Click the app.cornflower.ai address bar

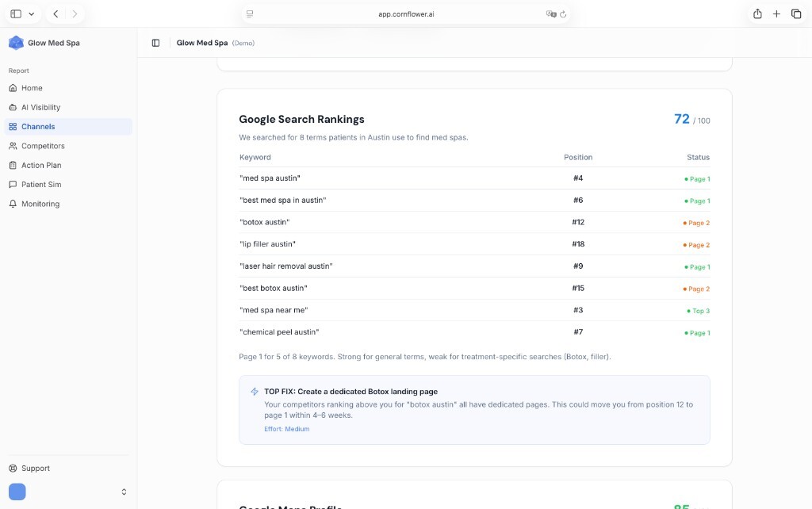coord(406,13)
